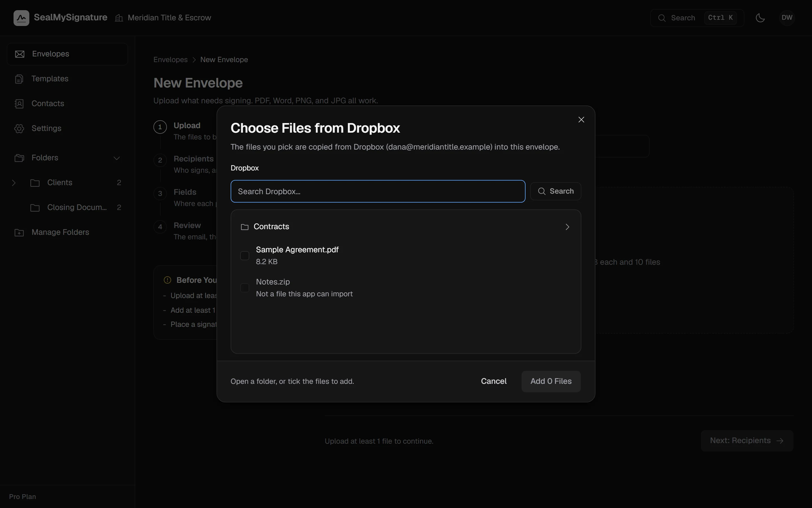
Task: Open Manage Folders in the sidebar
Action: coord(67,233)
